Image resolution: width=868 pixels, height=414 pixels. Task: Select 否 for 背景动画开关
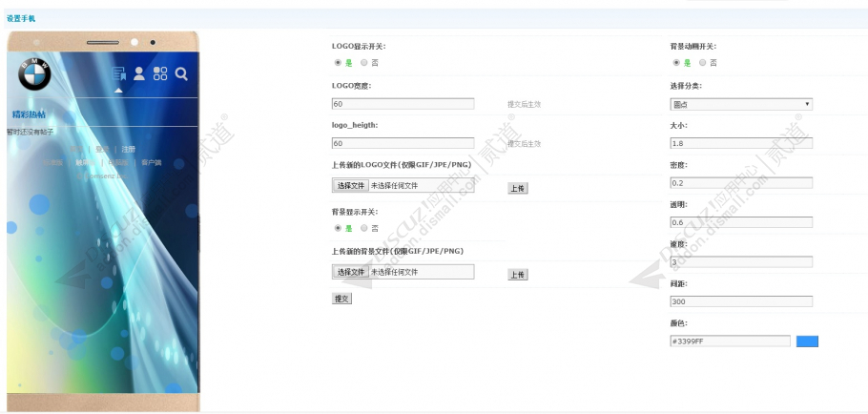coord(702,63)
